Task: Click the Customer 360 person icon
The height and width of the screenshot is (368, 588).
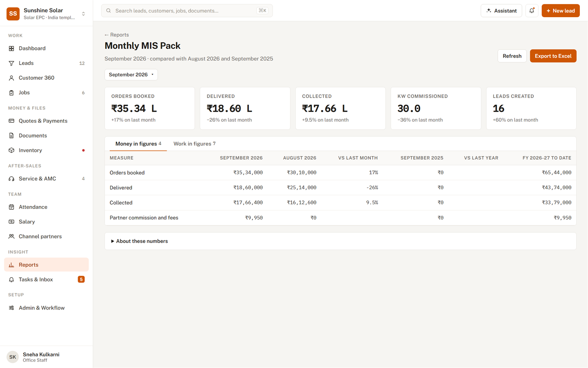Action: coord(11,78)
